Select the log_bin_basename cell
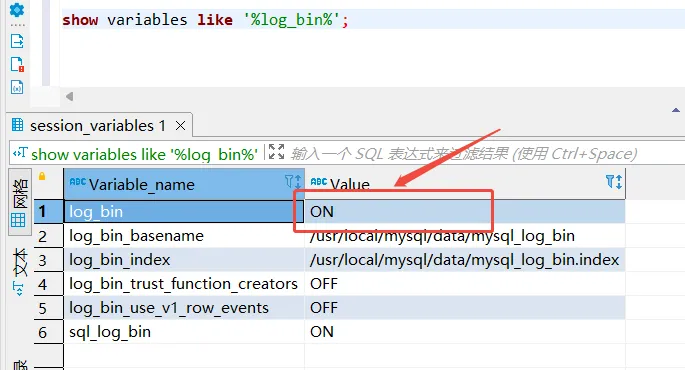685x370 pixels. point(184,236)
